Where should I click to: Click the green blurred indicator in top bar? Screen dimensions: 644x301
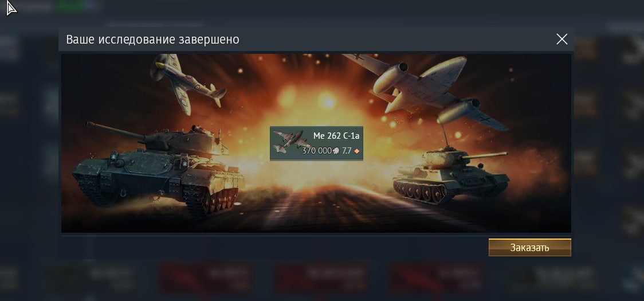click(x=70, y=6)
